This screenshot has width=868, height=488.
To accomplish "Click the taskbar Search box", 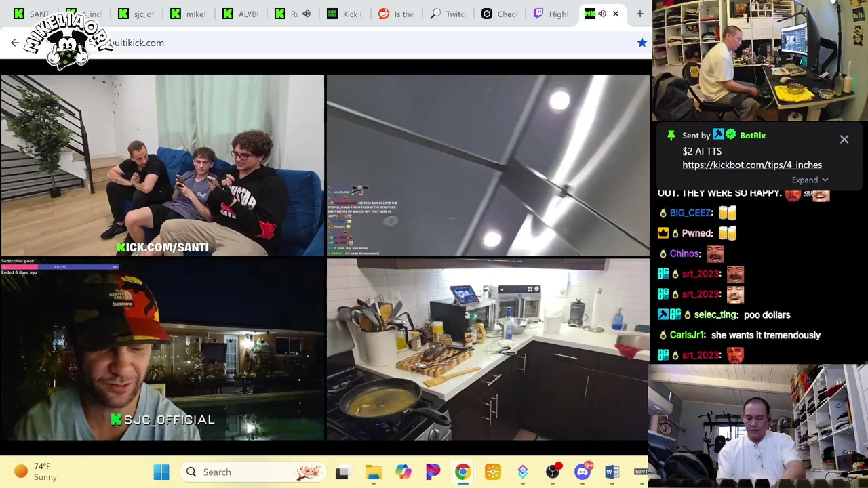I will tap(252, 472).
